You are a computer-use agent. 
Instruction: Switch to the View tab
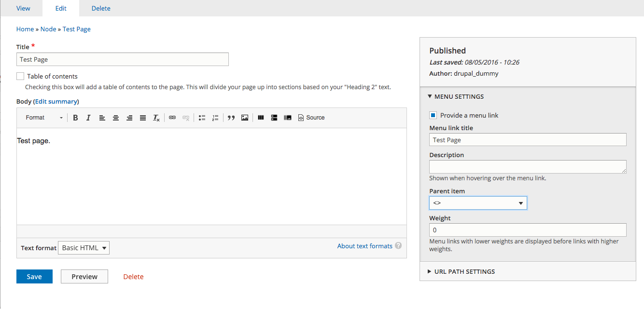(x=24, y=8)
